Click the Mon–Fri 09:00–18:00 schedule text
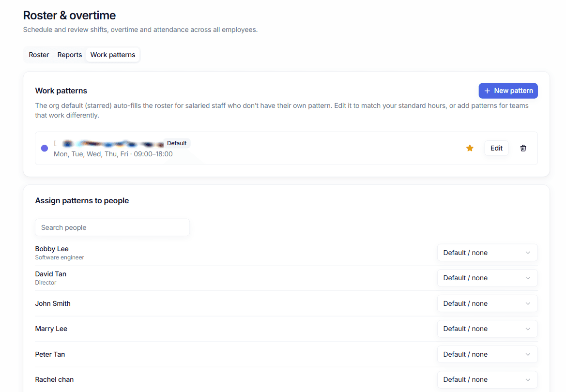 113,154
